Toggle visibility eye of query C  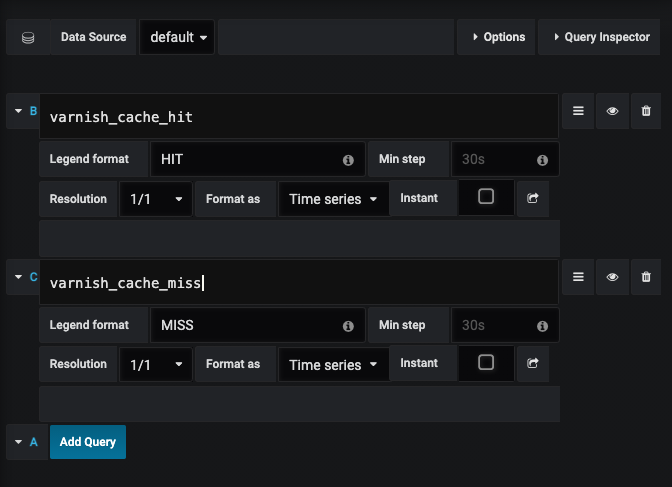click(612, 277)
